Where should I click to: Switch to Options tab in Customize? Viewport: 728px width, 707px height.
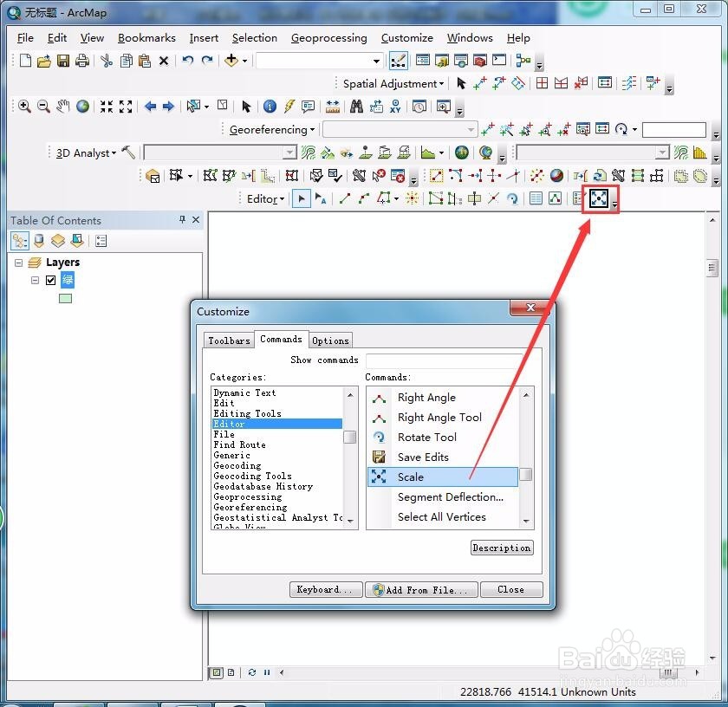(x=330, y=341)
